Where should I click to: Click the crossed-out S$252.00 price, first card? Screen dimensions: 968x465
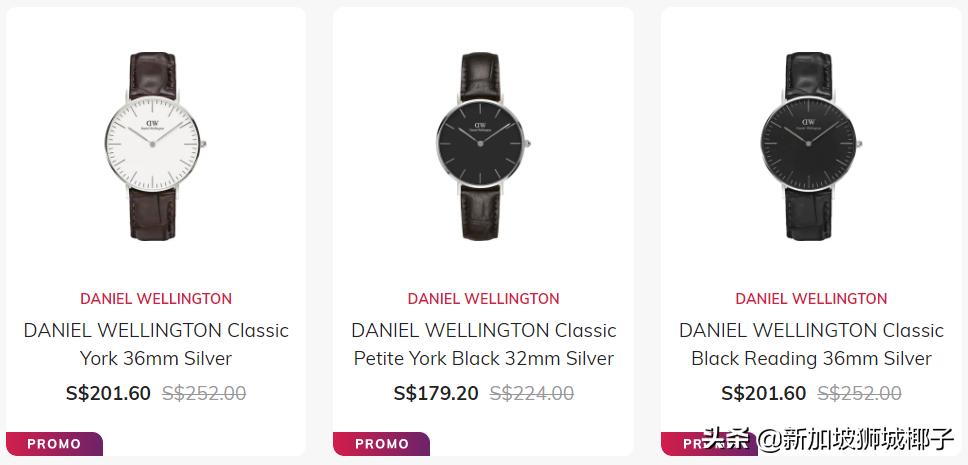tap(204, 393)
